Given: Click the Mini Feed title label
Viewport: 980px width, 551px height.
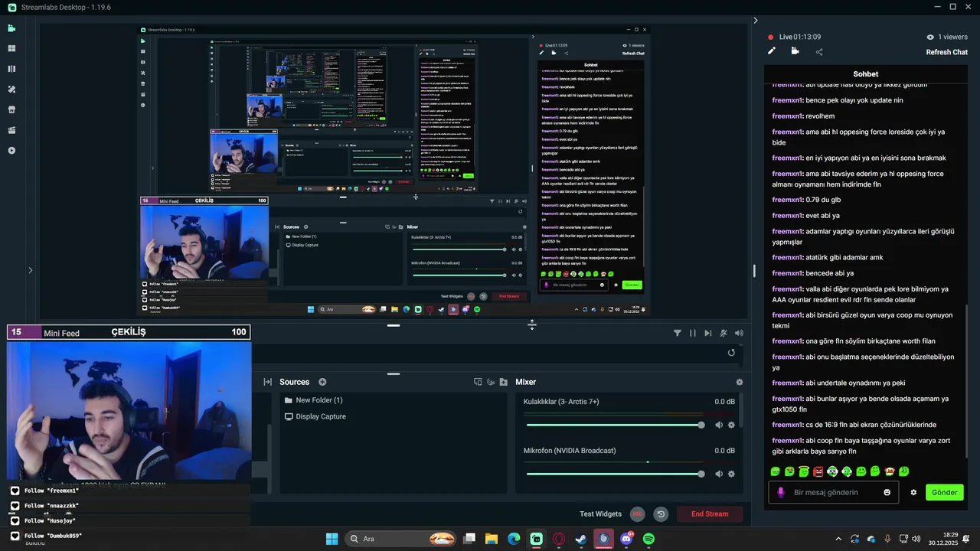Looking at the screenshot, I should click(61, 333).
